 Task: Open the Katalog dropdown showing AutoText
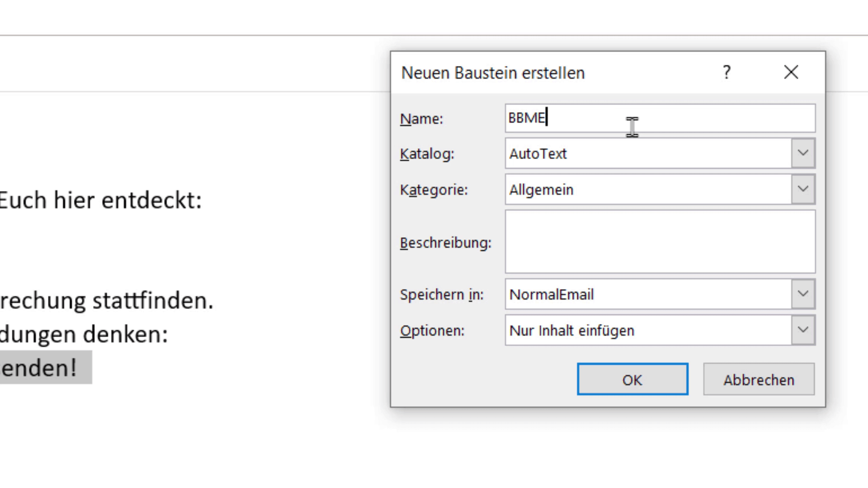click(x=660, y=154)
